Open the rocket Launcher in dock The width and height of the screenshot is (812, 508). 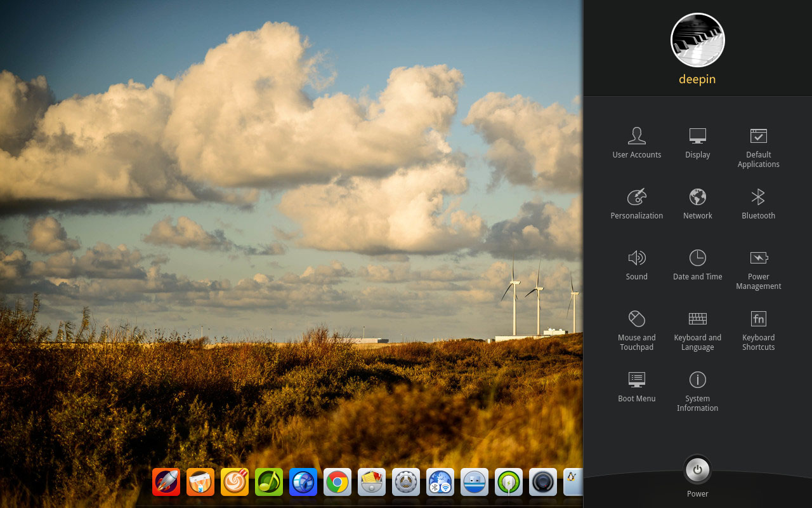pyautogui.click(x=166, y=483)
